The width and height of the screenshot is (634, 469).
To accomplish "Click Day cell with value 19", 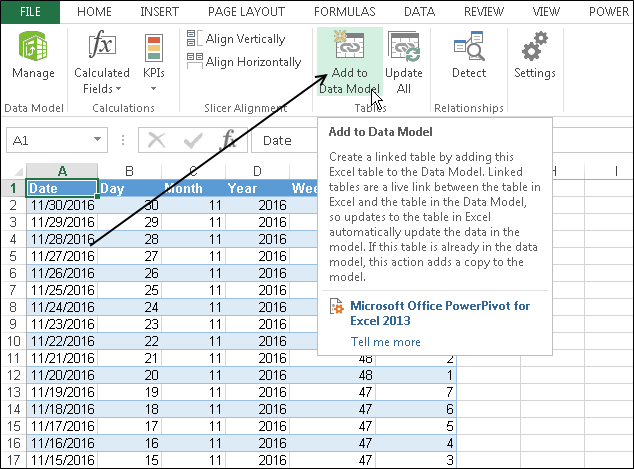I will point(129,392).
